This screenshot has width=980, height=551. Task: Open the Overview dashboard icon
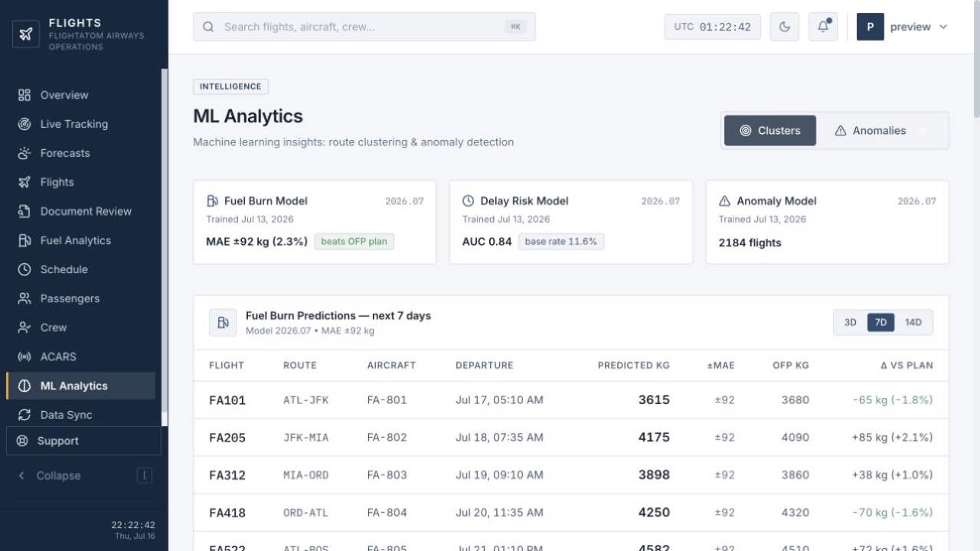[x=24, y=95]
